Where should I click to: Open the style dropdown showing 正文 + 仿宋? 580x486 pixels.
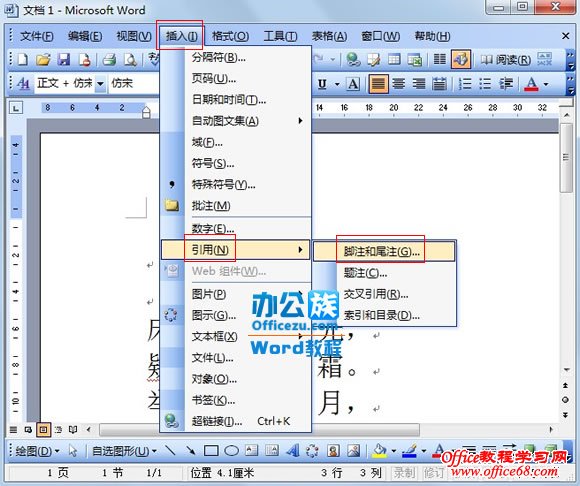tap(100, 84)
